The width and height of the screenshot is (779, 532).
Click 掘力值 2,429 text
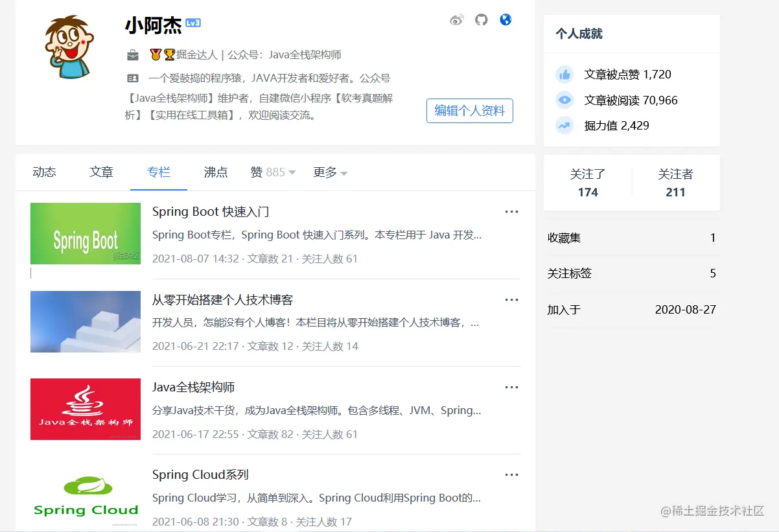pos(617,126)
